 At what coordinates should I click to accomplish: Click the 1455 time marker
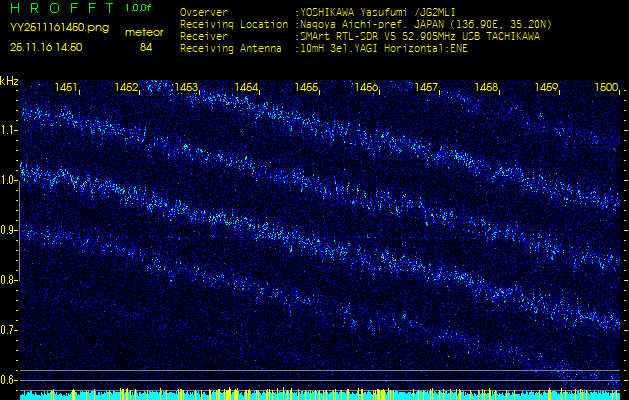pyautogui.click(x=306, y=88)
